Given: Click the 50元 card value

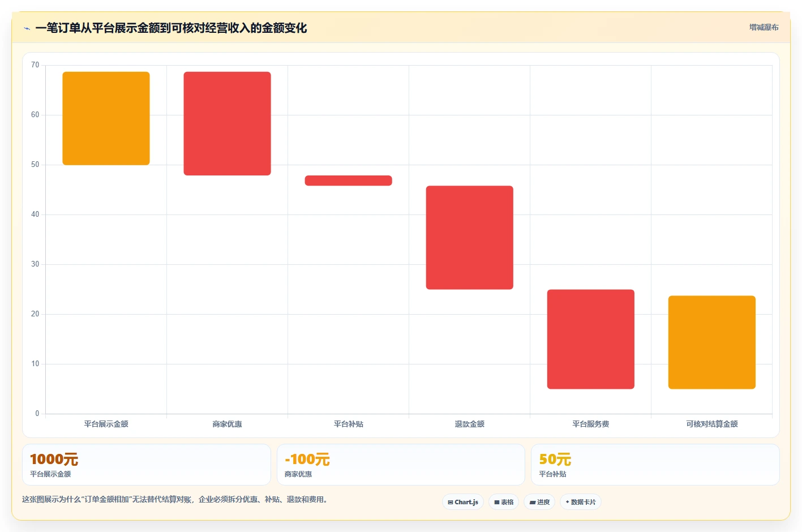Looking at the screenshot, I should [555, 459].
